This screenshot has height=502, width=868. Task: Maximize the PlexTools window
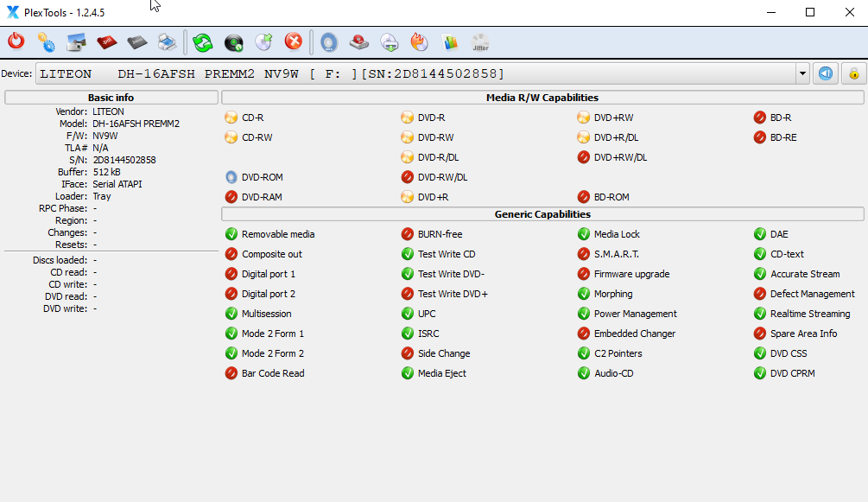click(810, 12)
